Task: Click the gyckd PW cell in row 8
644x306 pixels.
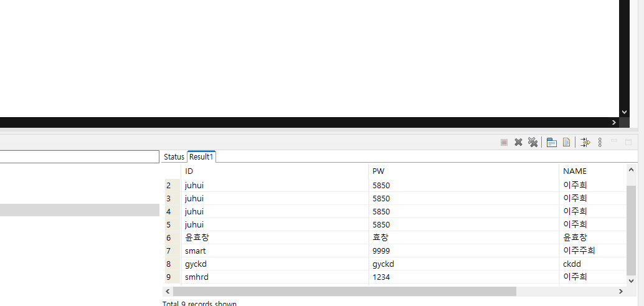Action: point(464,264)
